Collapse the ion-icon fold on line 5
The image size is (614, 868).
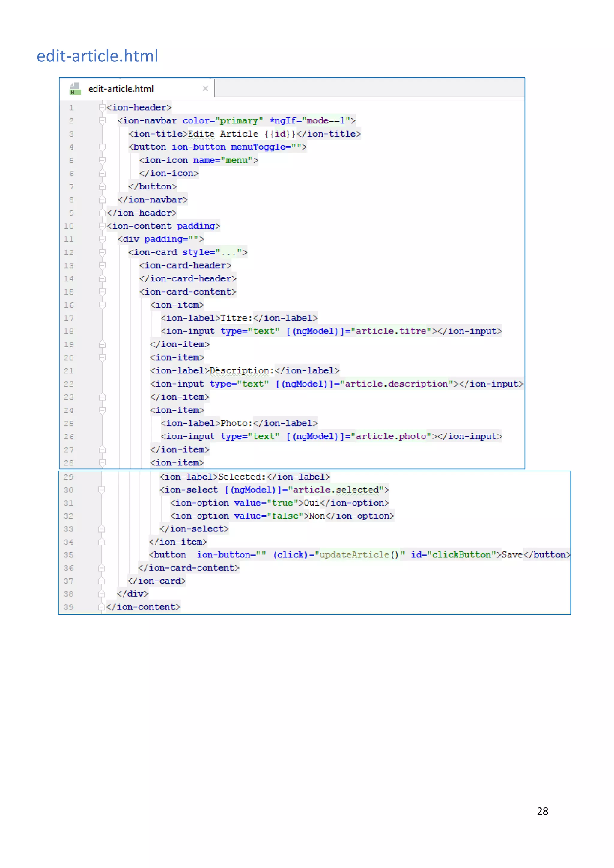pos(102,160)
